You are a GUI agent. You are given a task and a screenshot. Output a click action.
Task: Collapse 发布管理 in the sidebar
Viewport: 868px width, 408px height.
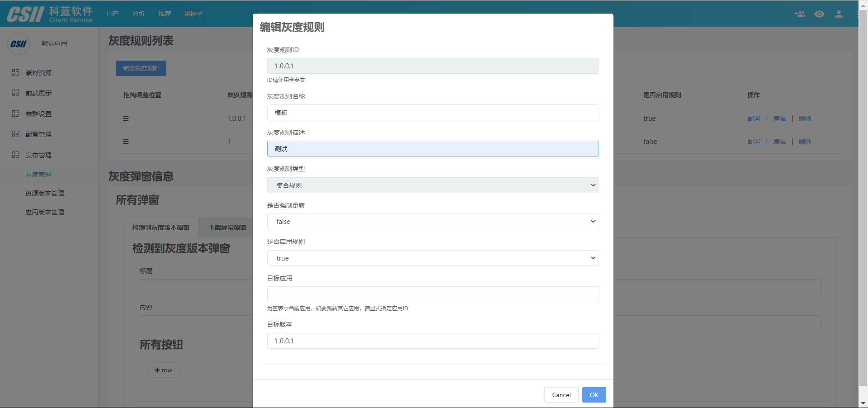click(38, 155)
